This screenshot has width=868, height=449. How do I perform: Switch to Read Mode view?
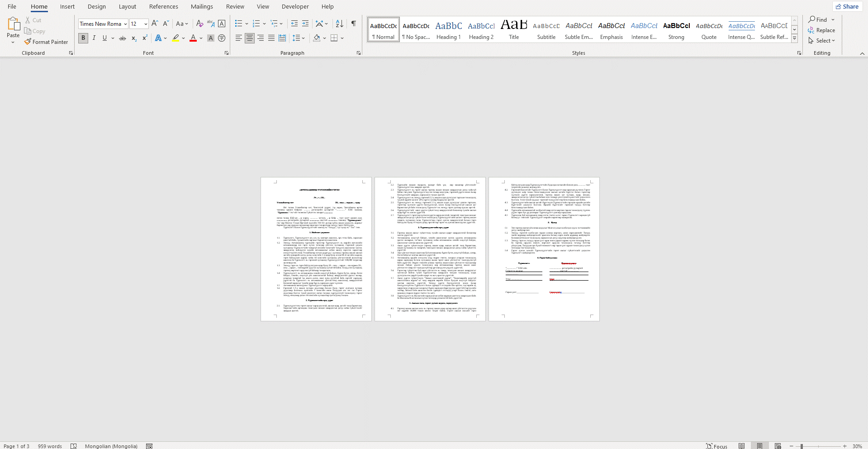[x=741, y=446]
